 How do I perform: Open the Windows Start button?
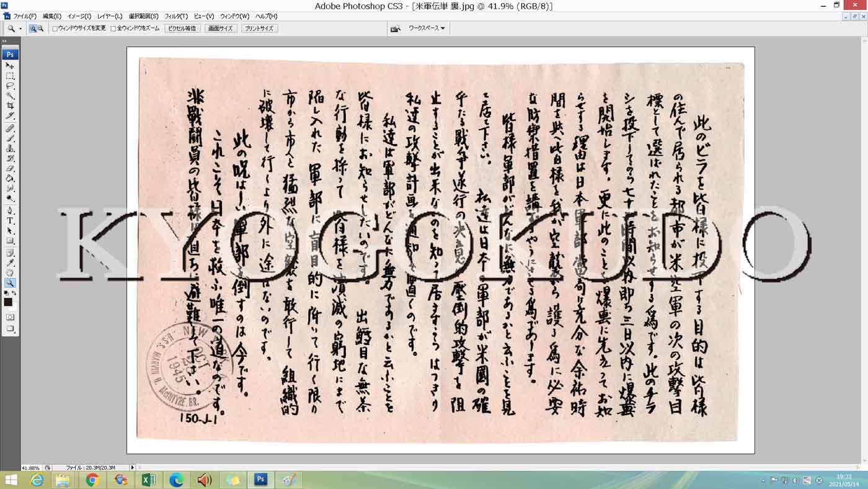(11, 480)
